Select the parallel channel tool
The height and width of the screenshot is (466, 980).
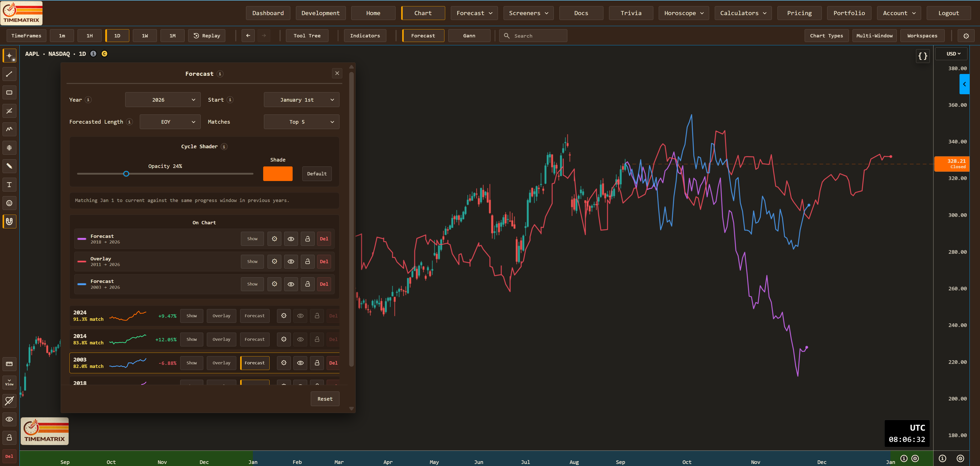(9, 111)
